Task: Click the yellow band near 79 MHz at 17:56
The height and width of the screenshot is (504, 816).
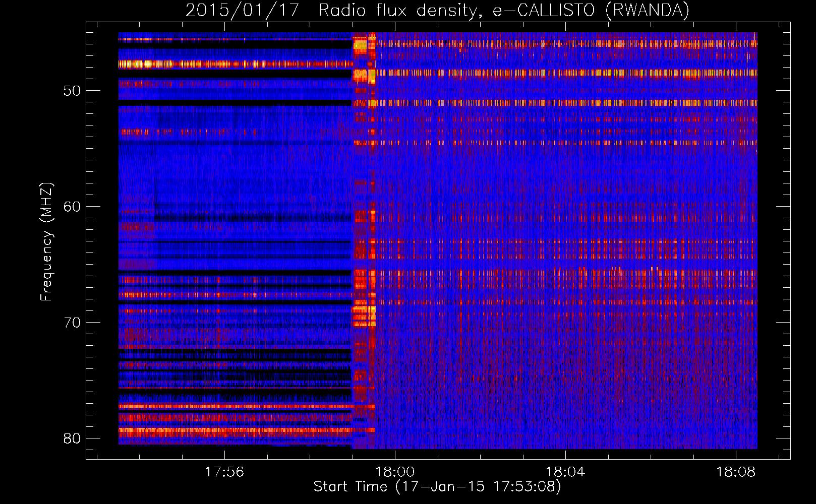Action: 224,430
